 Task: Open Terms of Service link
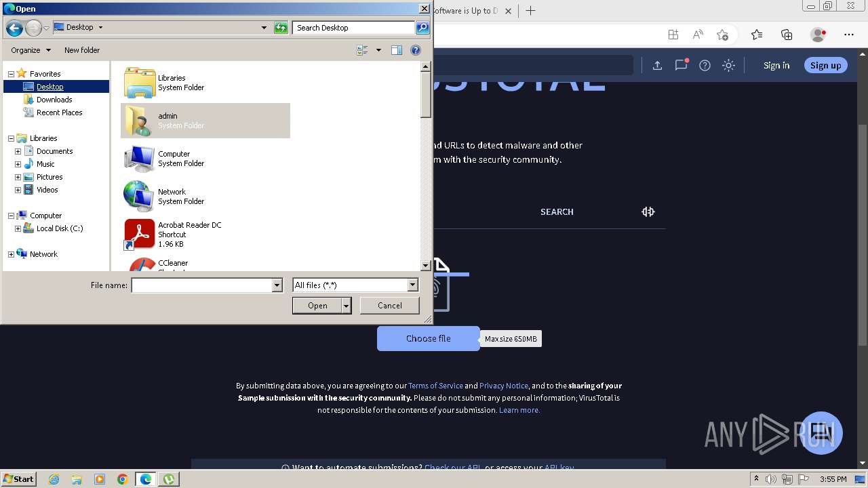pos(435,386)
